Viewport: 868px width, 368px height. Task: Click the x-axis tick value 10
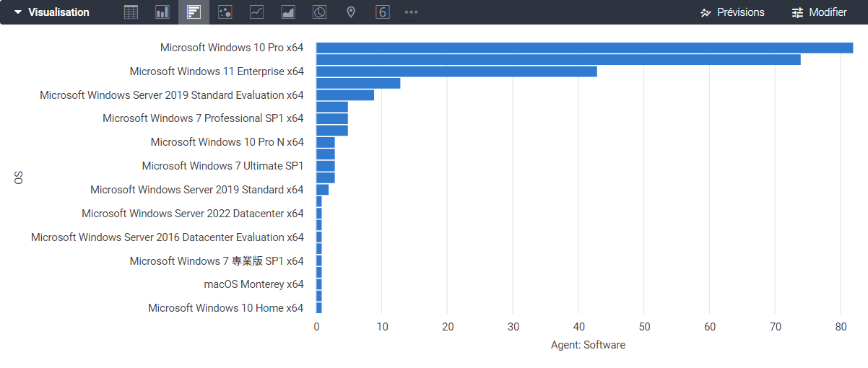382,327
